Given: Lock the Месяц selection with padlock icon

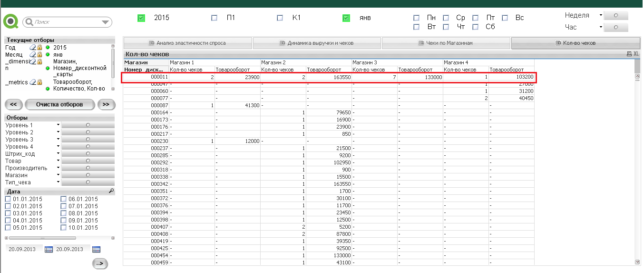Looking at the screenshot, I should [x=40, y=55].
